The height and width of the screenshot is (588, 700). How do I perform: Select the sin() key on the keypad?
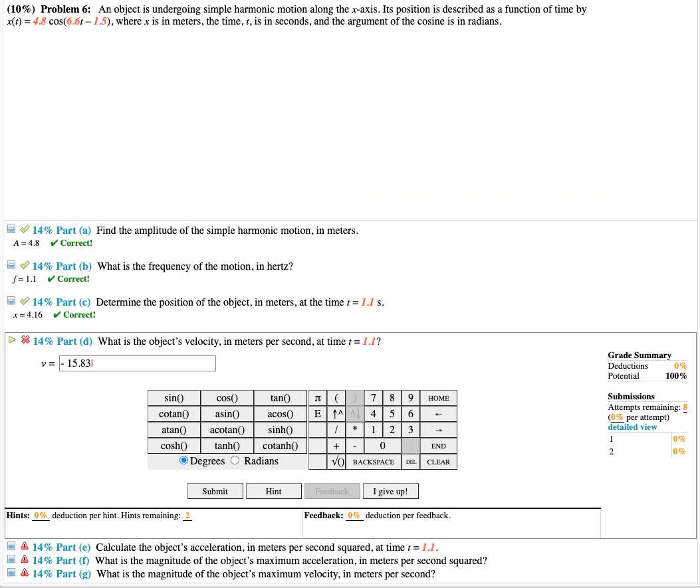174,397
